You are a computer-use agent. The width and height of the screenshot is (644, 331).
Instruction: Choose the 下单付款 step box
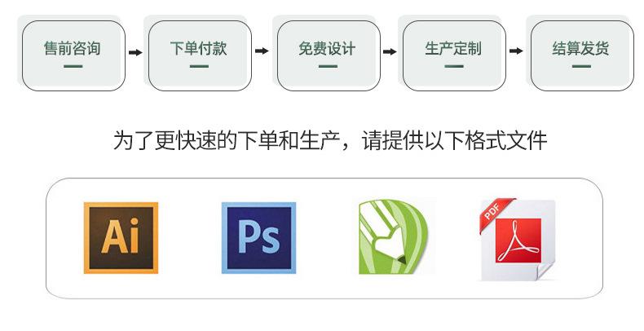click(200, 56)
